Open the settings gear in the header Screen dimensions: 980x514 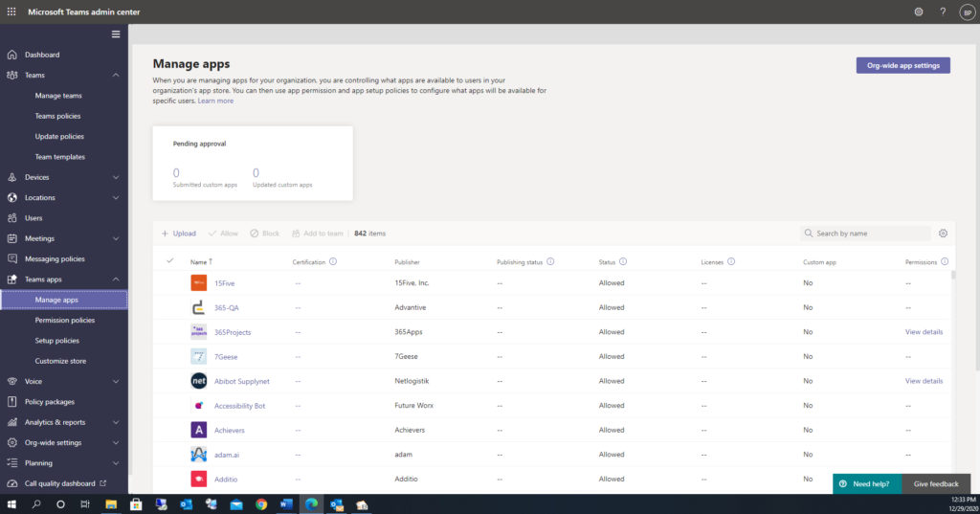click(x=918, y=11)
